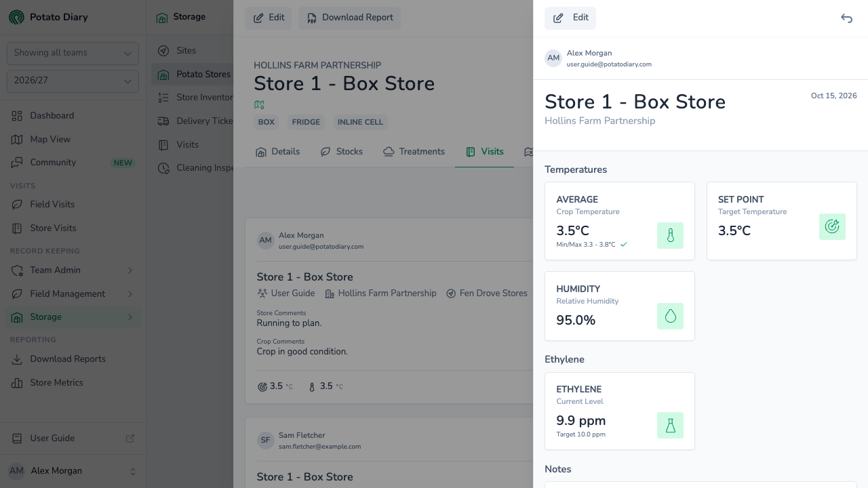The image size is (868, 488).
Task: Click 'Fen Drove Stores' in visit card
Action: 493,293
